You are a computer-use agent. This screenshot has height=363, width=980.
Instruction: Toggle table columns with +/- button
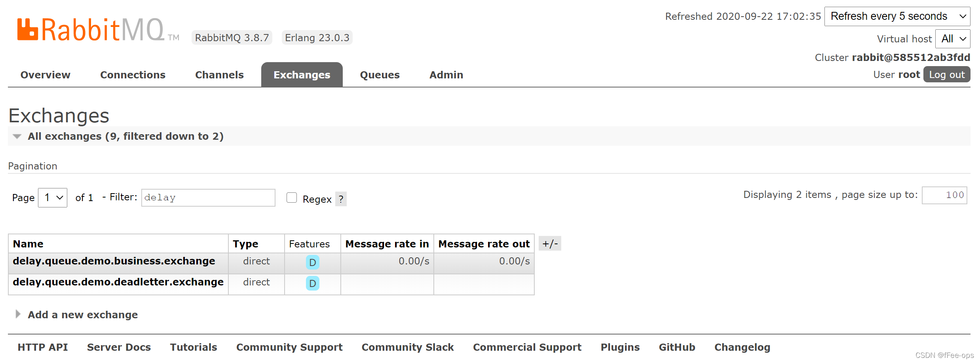[550, 243]
